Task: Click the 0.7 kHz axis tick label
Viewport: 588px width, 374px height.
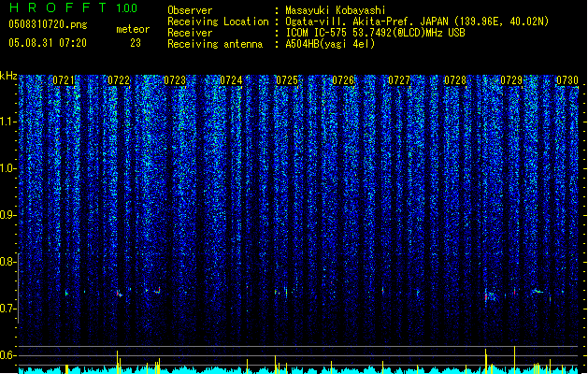Action: tap(8, 309)
